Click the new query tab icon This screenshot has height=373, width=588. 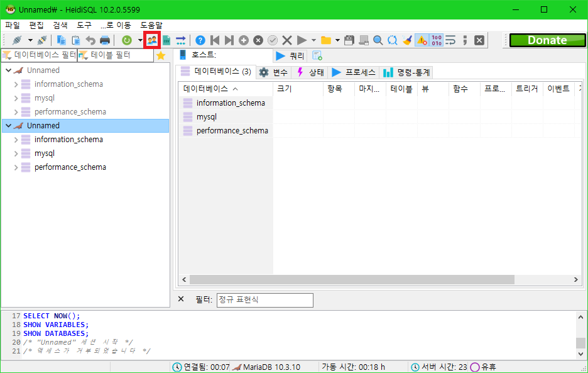pos(317,56)
